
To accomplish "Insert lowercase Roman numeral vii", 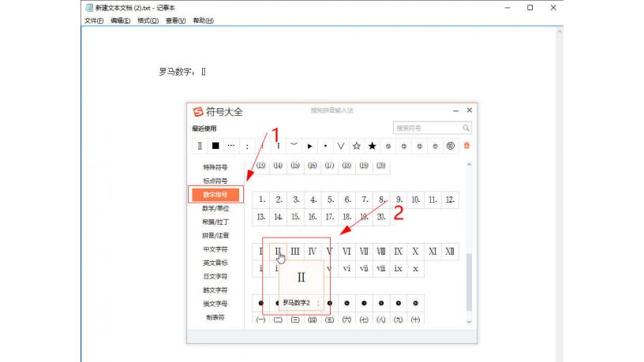I will point(364,268).
